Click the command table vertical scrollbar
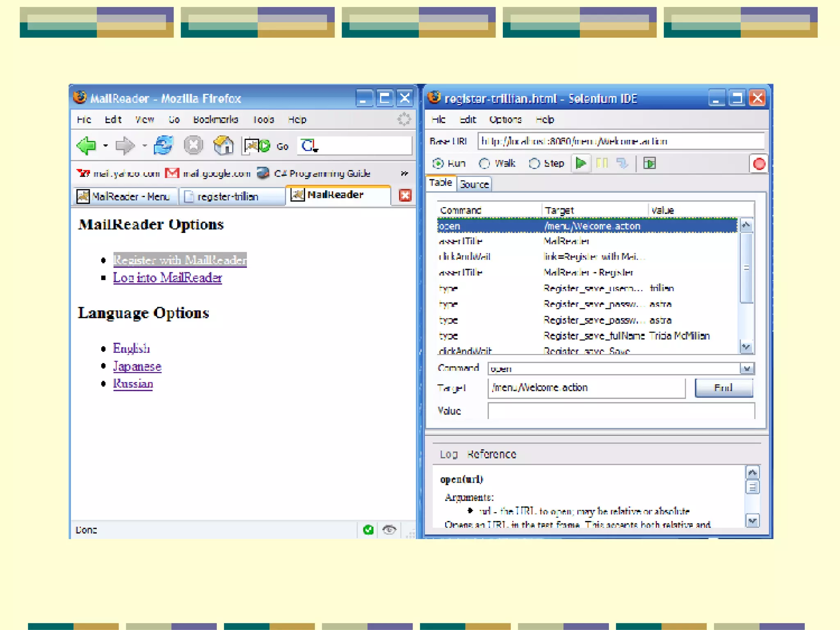This screenshot has width=840, height=630. [x=746, y=269]
